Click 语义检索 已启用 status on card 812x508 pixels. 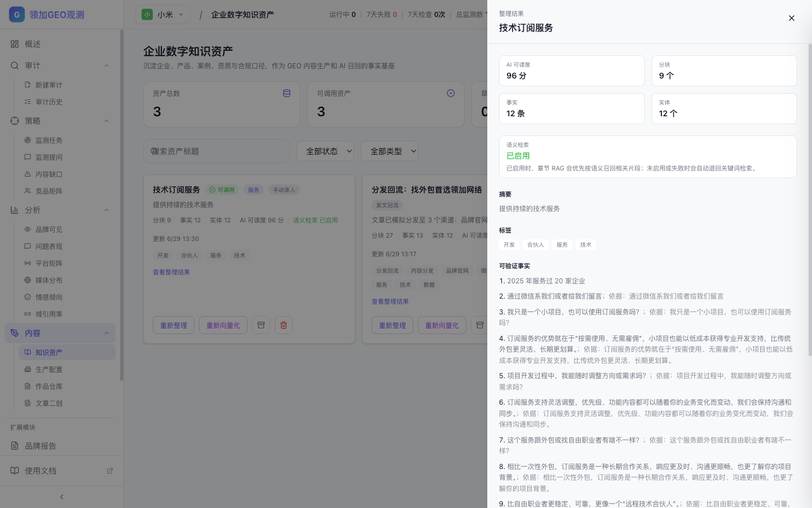[315, 220]
